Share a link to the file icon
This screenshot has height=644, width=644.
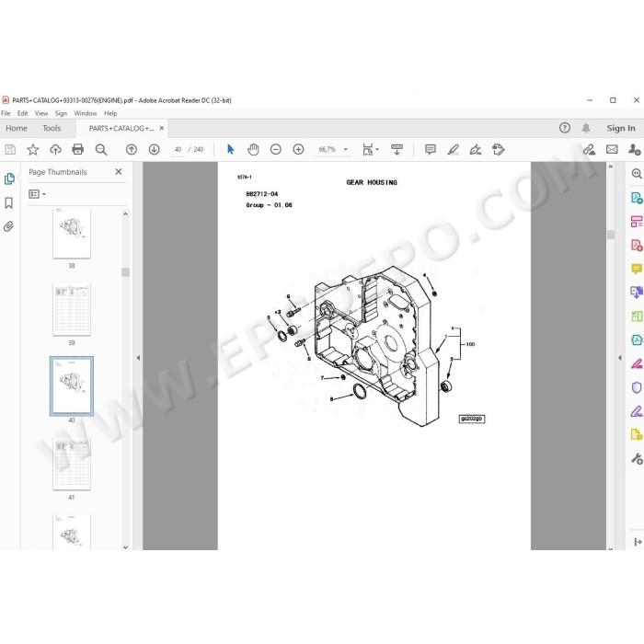click(590, 149)
